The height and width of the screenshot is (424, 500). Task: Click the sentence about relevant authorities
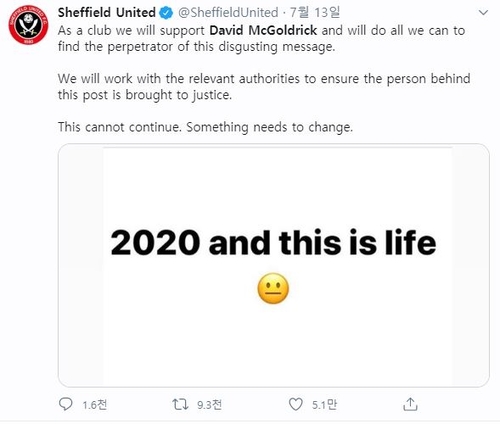(x=264, y=87)
